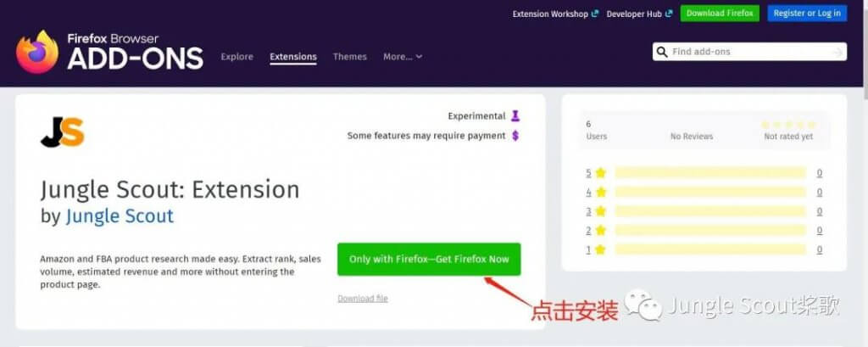Click the Not rated yet stars
The height and width of the screenshot is (347, 868).
[788, 125]
